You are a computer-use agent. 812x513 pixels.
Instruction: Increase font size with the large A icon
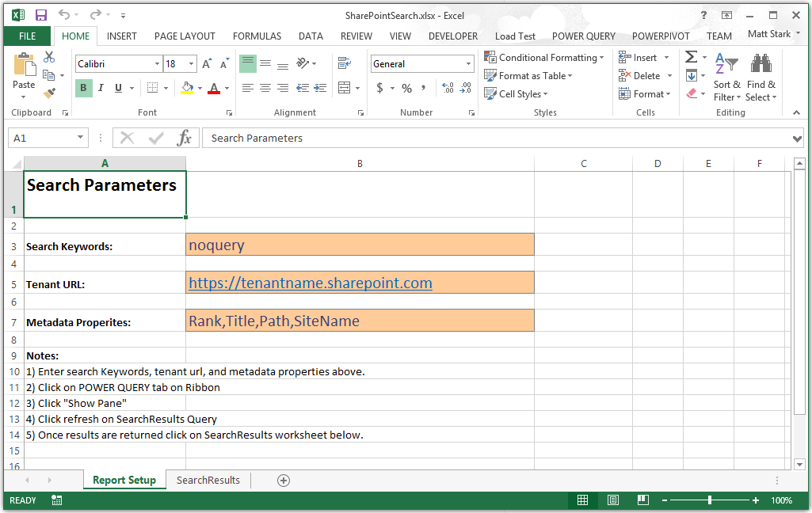[207, 63]
